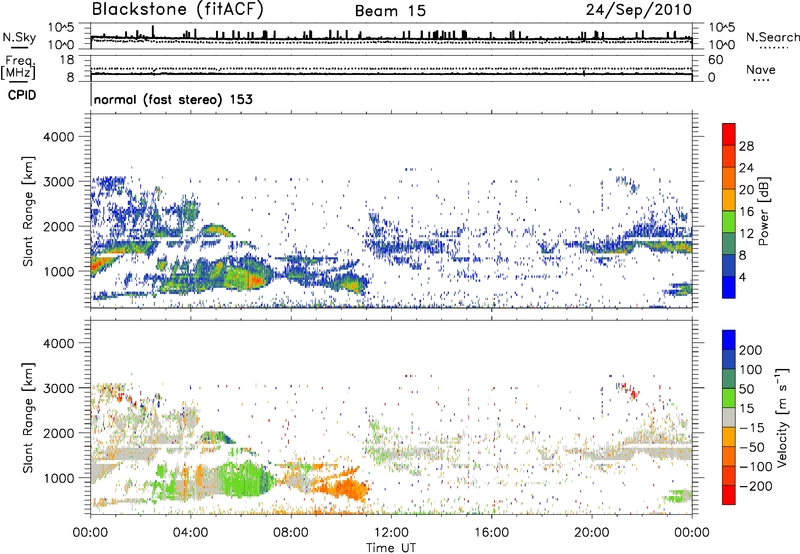The image size is (800, 554).
Task: Click the 'Power [dB]' color bar label
Action: pyautogui.click(x=763, y=211)
